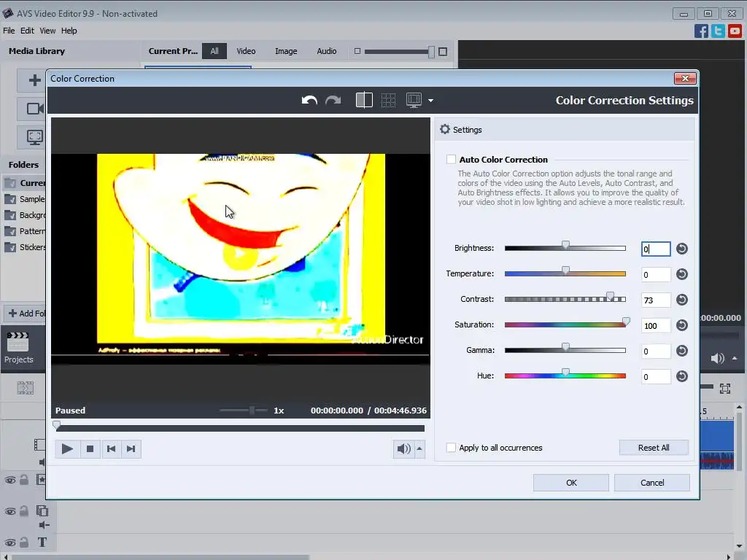Open the YouTube link icon

[735, 31]
